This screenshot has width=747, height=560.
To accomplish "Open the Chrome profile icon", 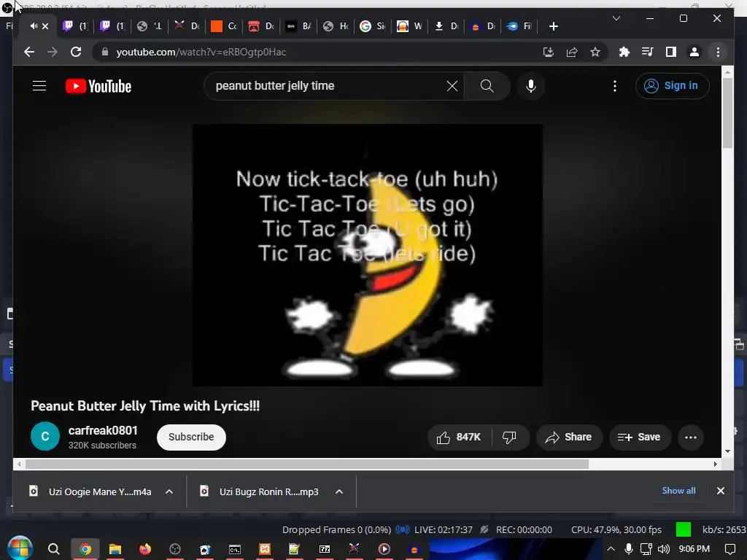I will pos(694,52).
